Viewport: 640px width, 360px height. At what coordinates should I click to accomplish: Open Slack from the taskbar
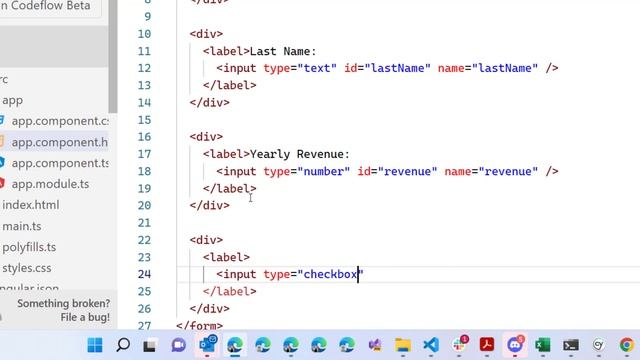coord(459,345)
